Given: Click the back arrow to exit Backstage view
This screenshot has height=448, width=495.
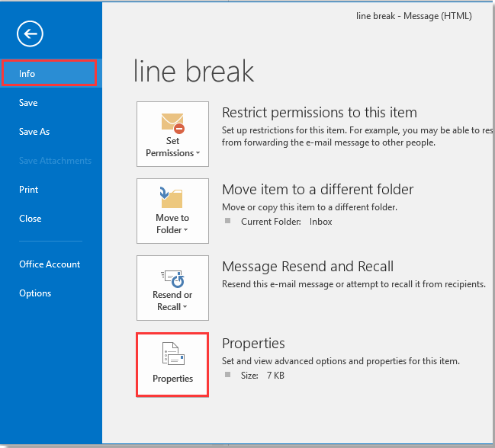Looking at the screenshot, I should pos(31,33).
